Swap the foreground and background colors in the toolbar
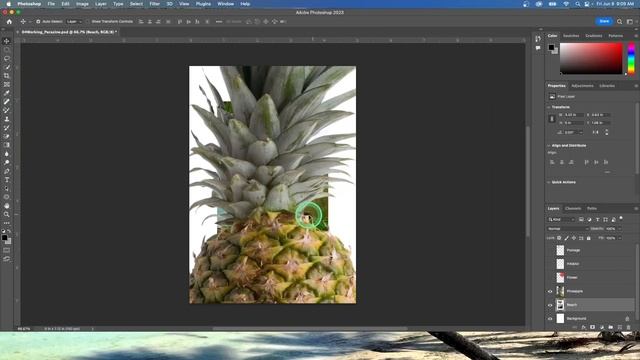Image resolution: width=640 pixels, height=360 pixels. click(x=9, y=231)
